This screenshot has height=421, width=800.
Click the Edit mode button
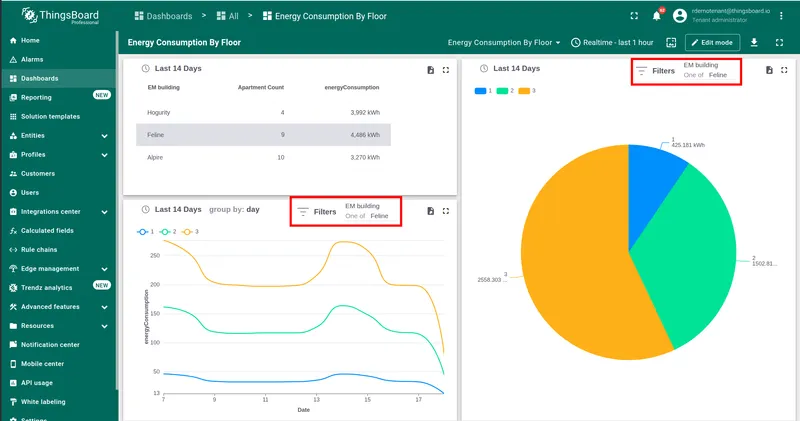712,42
